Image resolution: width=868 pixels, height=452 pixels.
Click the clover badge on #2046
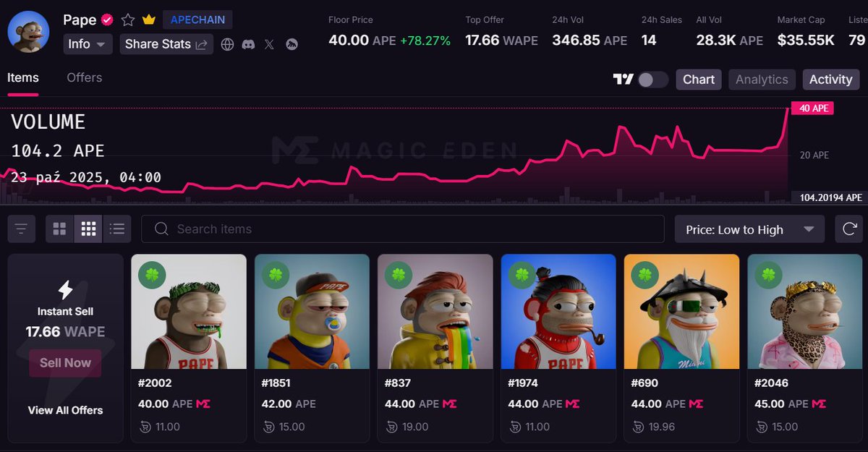click(x=769, y=276)
